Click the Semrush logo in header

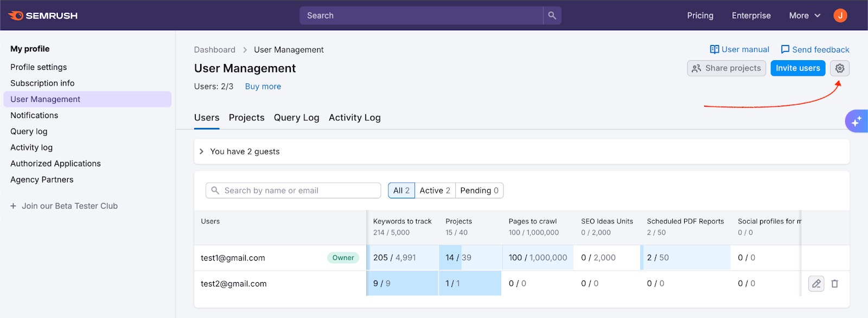click(43, 16)
